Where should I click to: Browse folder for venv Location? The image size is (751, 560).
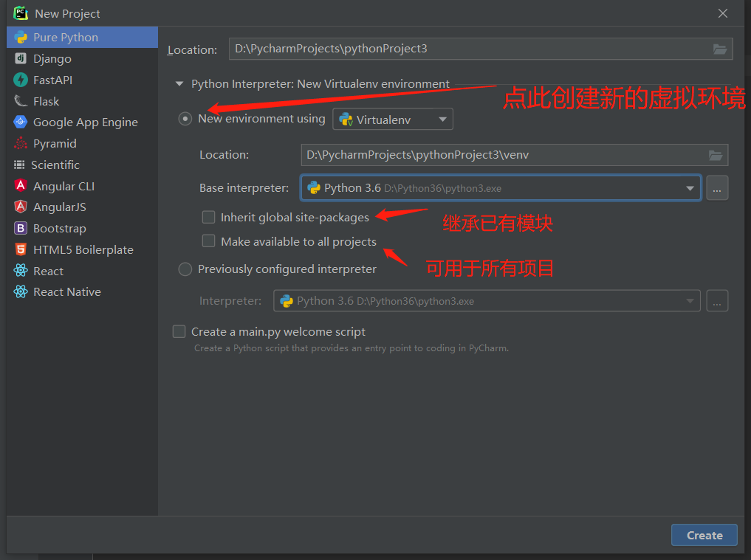click(x=716, y=155)
